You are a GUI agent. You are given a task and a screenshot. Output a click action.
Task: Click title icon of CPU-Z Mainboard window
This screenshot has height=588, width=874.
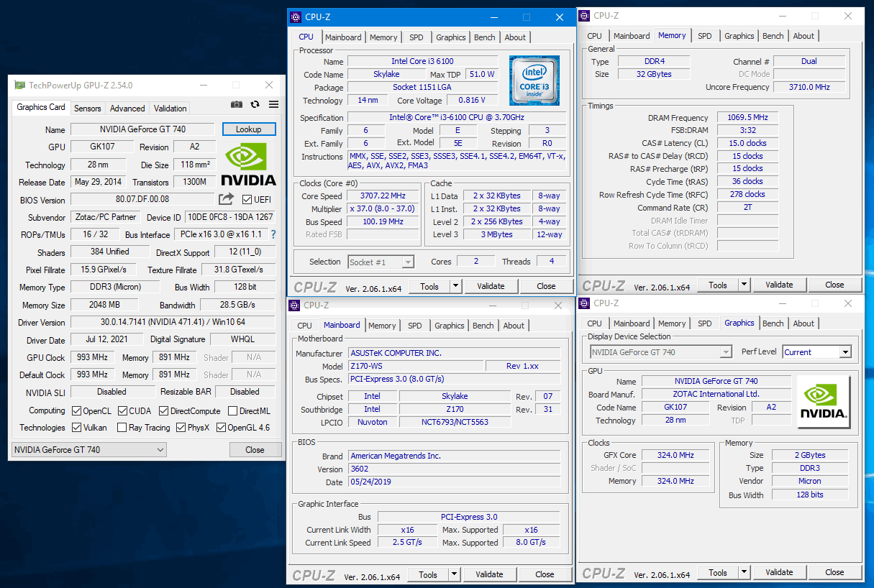pos(294,305)
